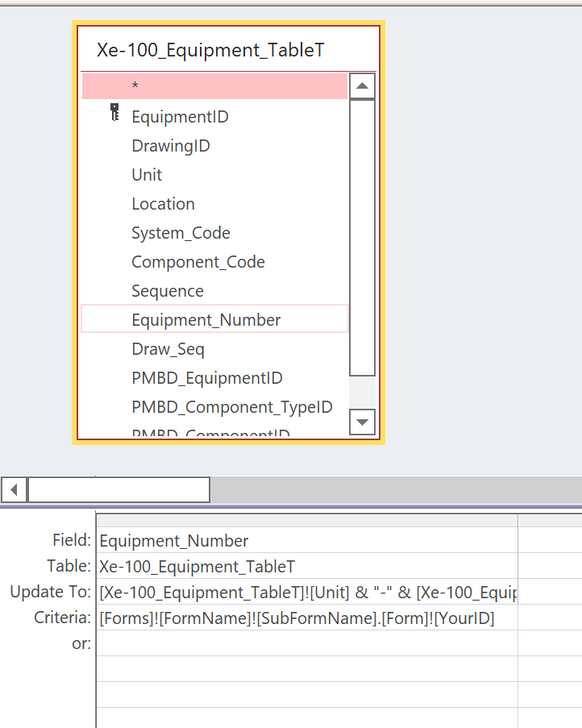The width and height of the screenshot is (582, 728).
Task: Choose the Unit field in the list
Action: (147, 175)
